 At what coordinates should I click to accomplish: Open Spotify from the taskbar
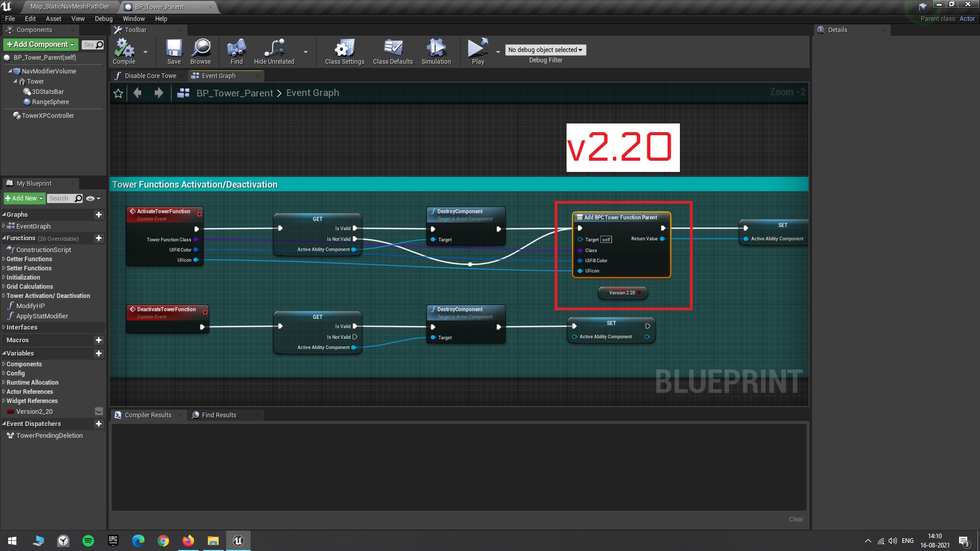click(88, 540)
